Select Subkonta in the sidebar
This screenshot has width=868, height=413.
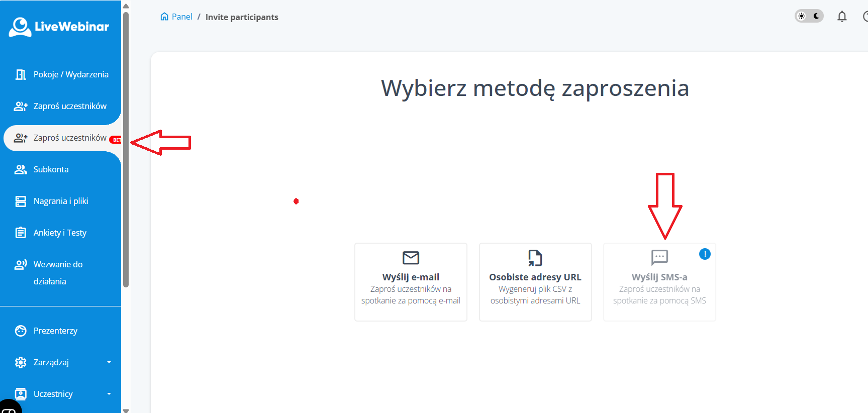(51, 169)
